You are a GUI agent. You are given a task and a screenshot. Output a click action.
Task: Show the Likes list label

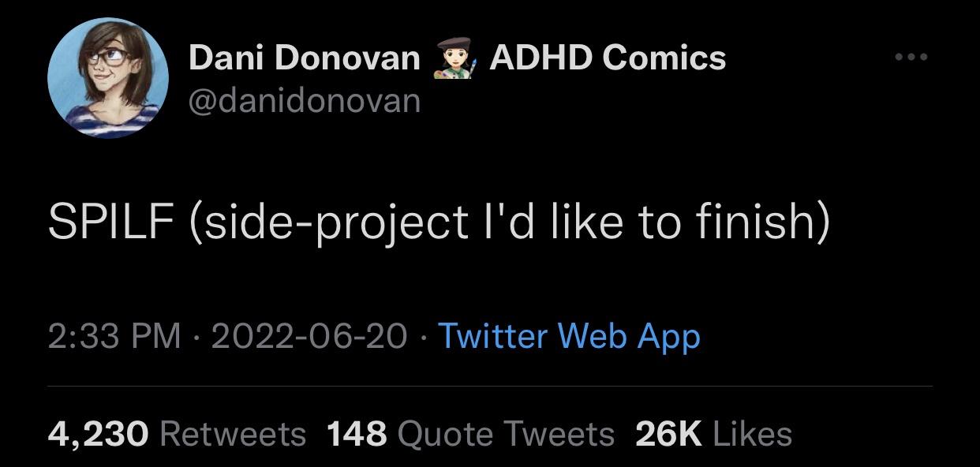(x=752, y=434)
